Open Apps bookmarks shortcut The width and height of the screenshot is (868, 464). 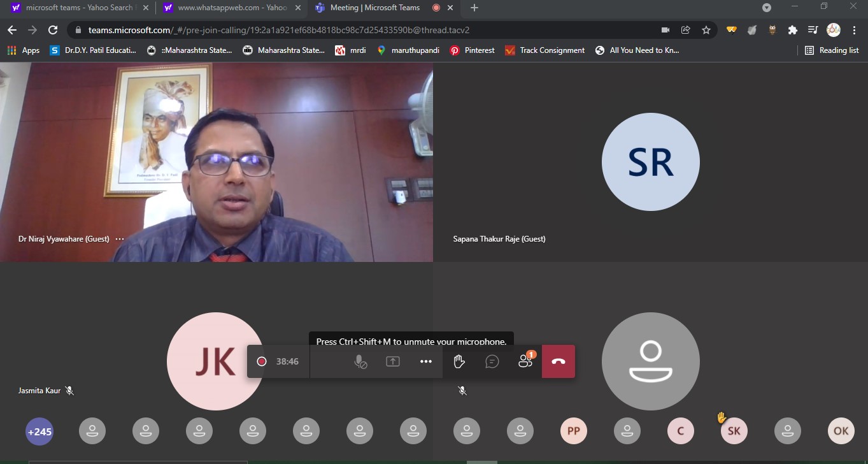24,50
